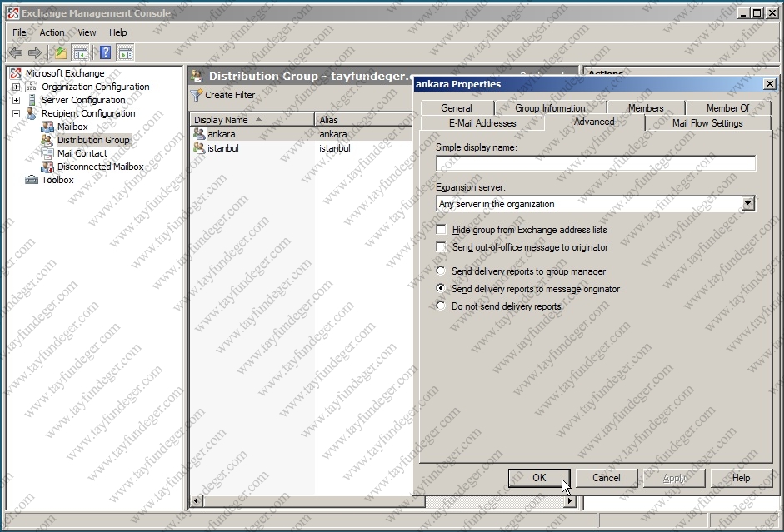This screenshot has width=784, height=532.
Task: Click the Simple display name input field
Action: (x=596, y=163)
